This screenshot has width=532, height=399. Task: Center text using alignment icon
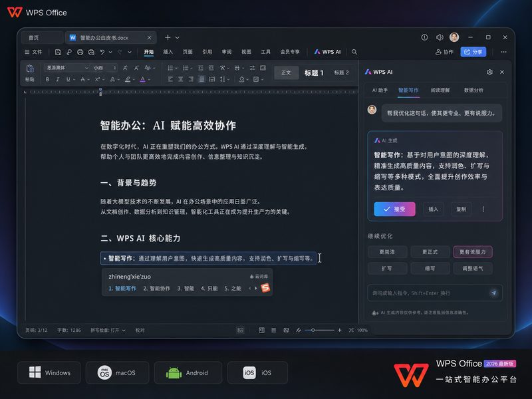point(181,79)
